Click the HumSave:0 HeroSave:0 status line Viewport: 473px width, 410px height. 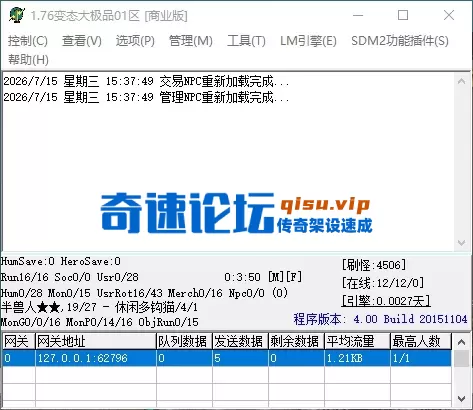61,261
